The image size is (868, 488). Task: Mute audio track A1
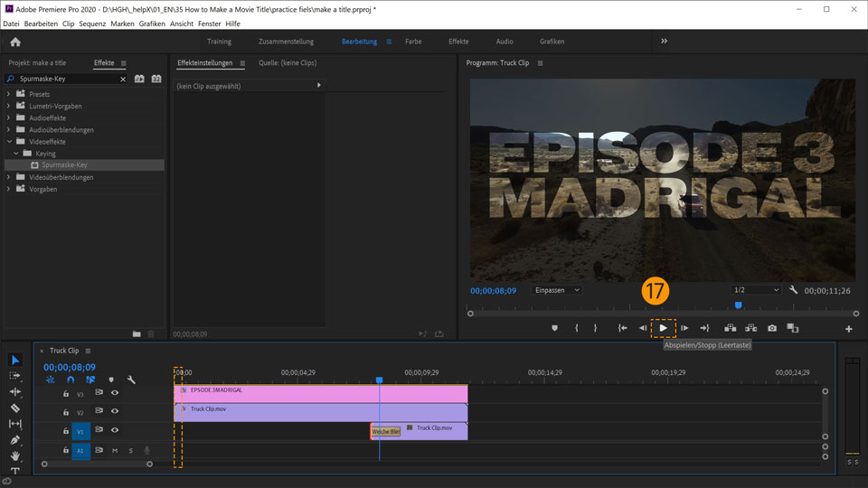(115, 450)
